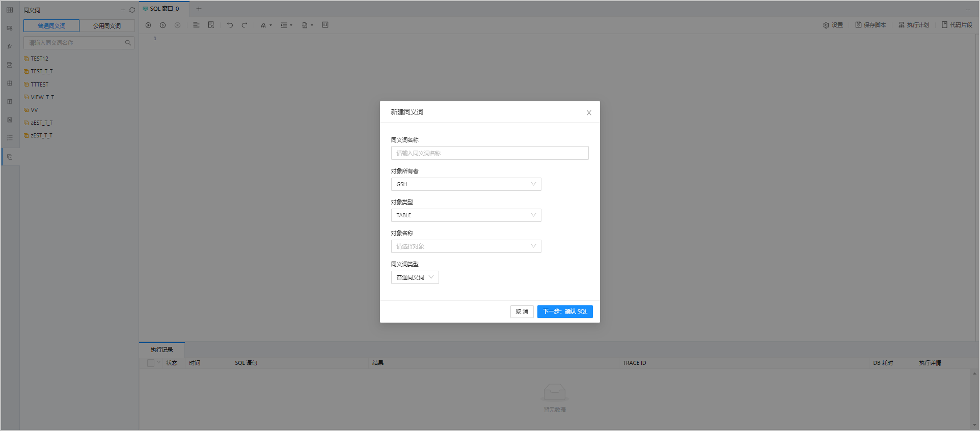
Task: Open the indent dropdown
Action: click(286, 25)
